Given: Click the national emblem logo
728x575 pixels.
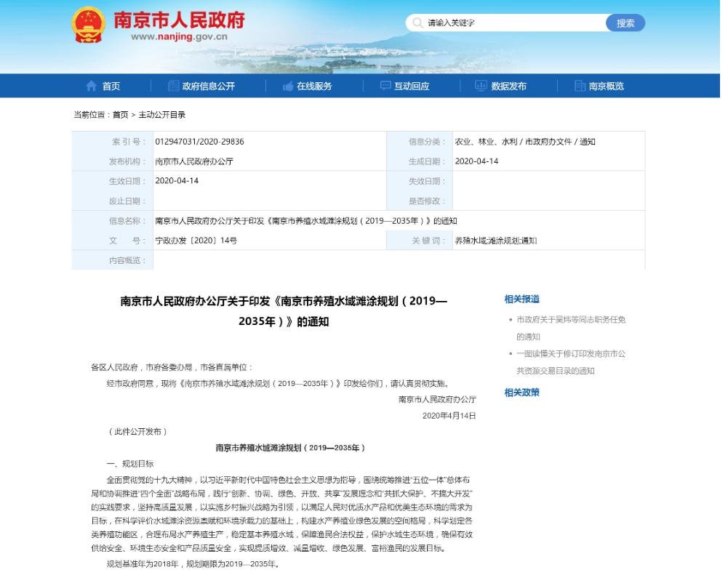Looking at the screenshot, I should (88, 25).
